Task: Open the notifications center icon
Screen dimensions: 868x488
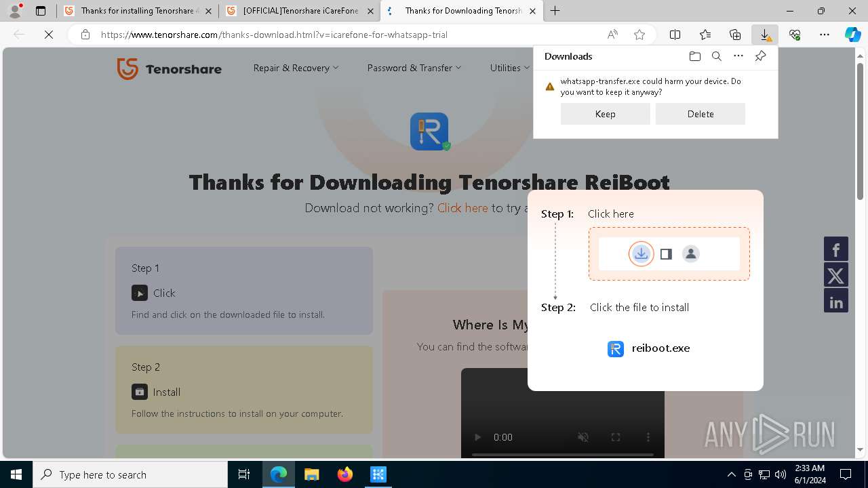Action: [846, 474]
